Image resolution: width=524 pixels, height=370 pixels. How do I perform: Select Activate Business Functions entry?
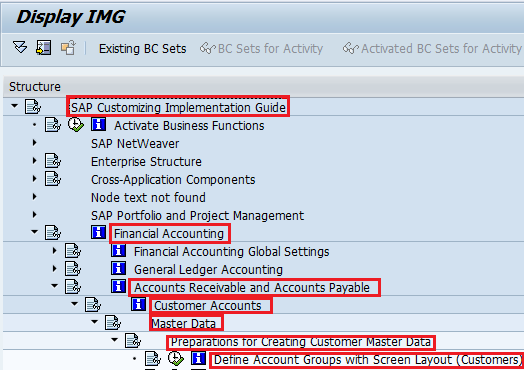(189, 126)
